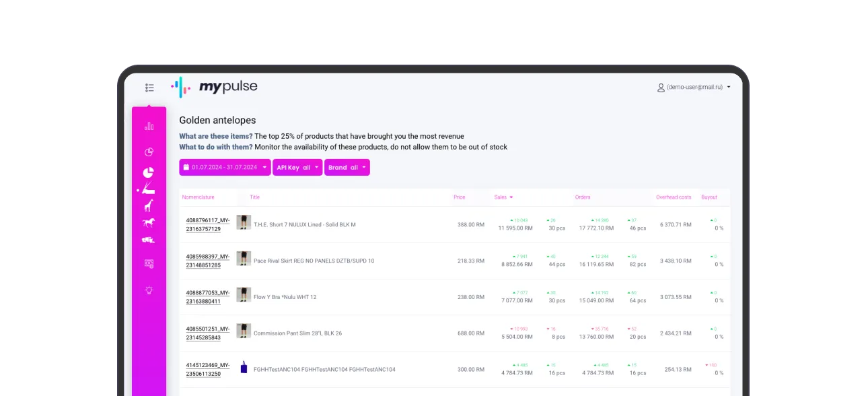Click price 300.00 RM
Screen dimensions: 868x396
(470, 370)
